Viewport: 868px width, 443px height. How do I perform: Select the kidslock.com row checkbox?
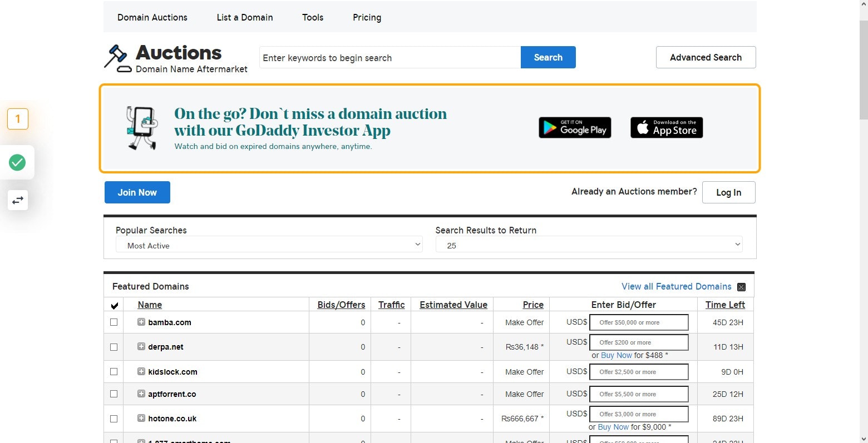(x=114, y=372)
